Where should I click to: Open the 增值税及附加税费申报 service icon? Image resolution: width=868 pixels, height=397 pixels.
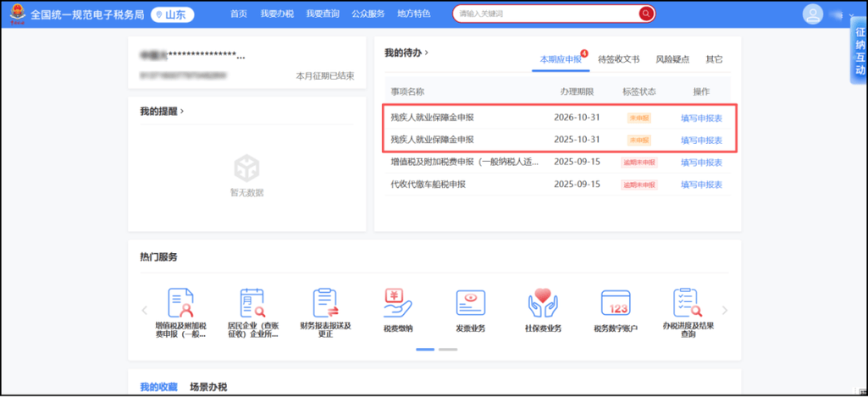click(x=180, y=302)
